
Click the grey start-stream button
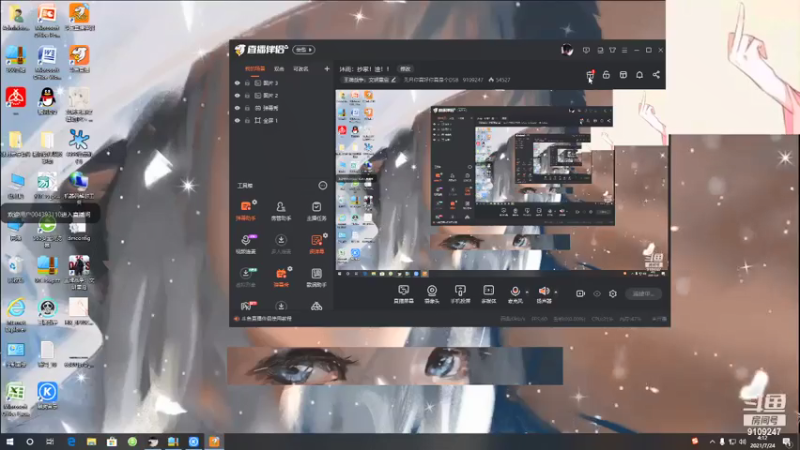click(643, 293)
